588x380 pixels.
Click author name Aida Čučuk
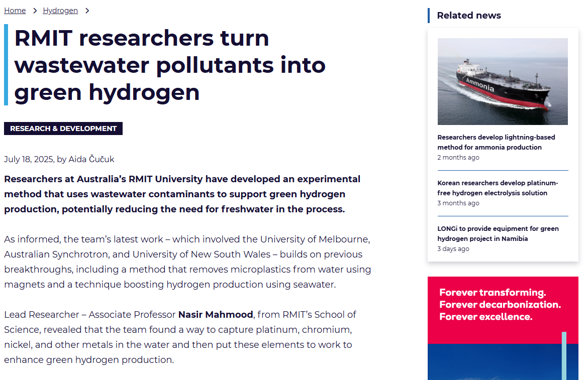91,159
